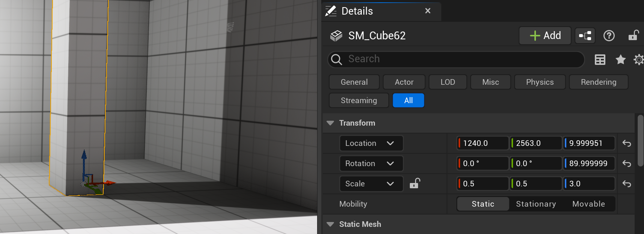Reset Location to default arrow
Screen dimensions: 644x234
(x=626, y=143)
